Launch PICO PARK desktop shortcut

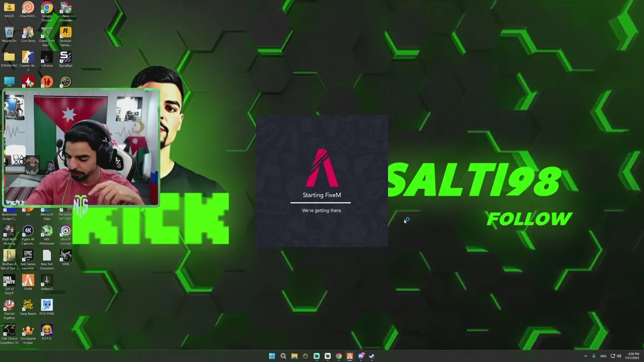point(47,307)
